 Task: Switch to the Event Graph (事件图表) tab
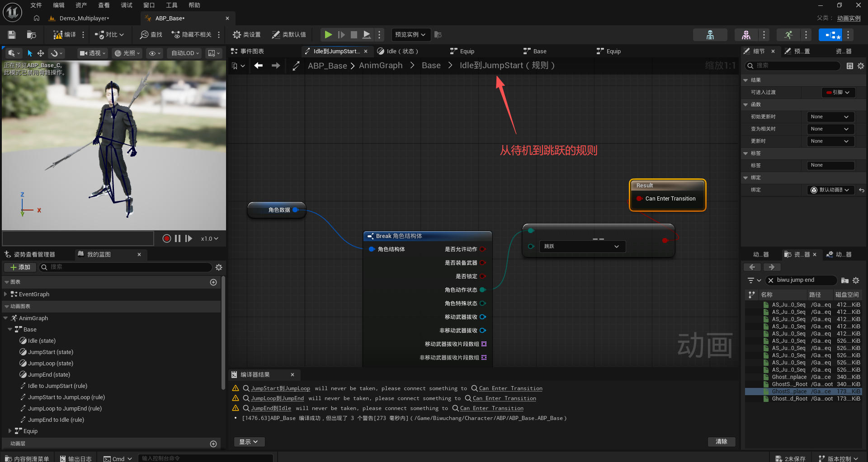pos(247,51)
